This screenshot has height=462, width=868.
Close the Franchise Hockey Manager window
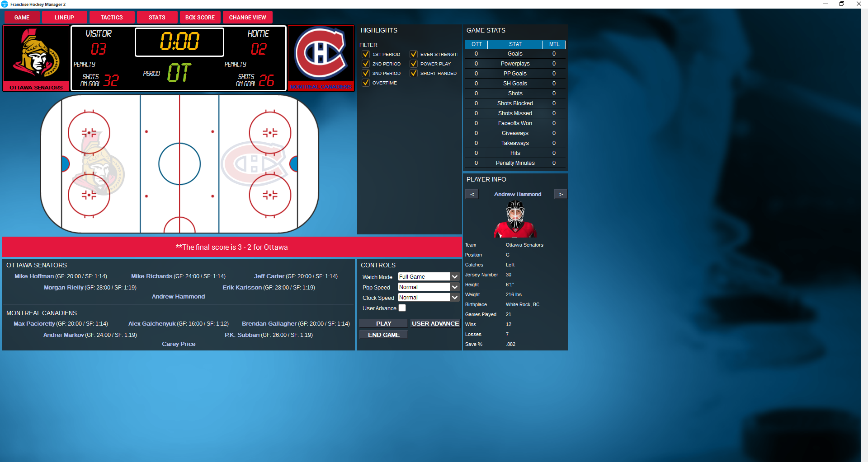(859, 4)
